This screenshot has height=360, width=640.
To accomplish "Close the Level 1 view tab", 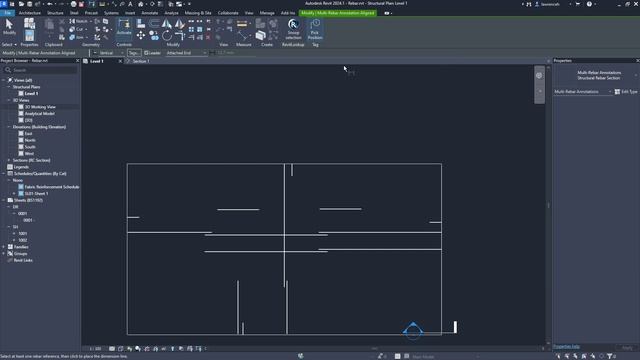I will [x=120, y=61].
